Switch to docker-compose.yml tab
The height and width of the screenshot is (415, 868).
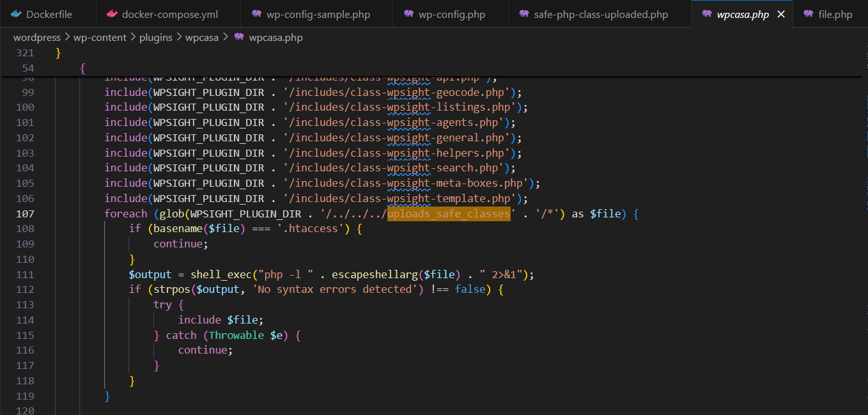[168, 14]
